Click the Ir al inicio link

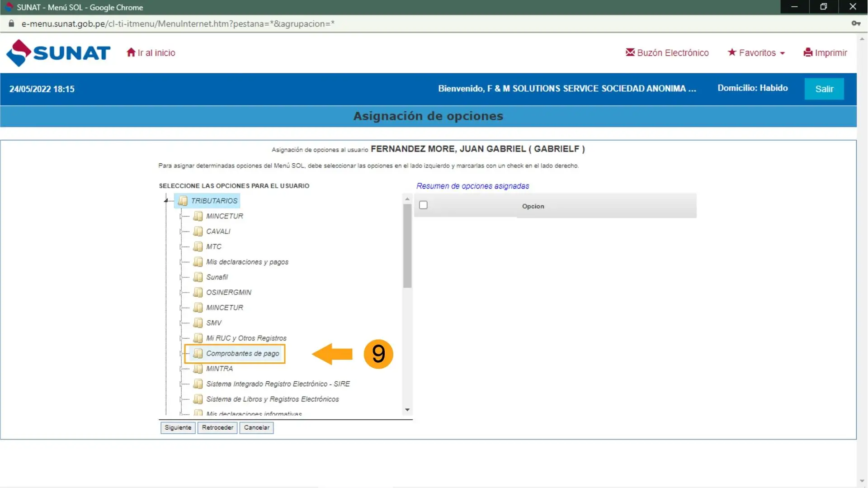(156, 52)
